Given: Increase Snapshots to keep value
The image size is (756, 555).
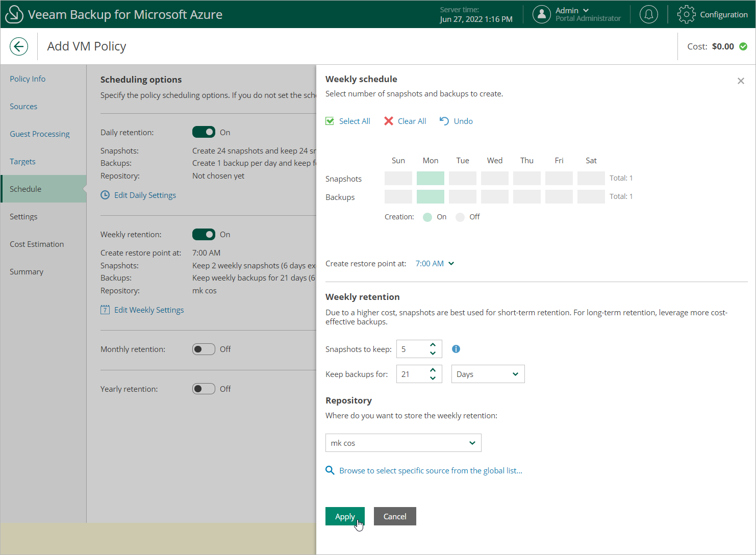Looking at the screenshot, I should point(433,345).
